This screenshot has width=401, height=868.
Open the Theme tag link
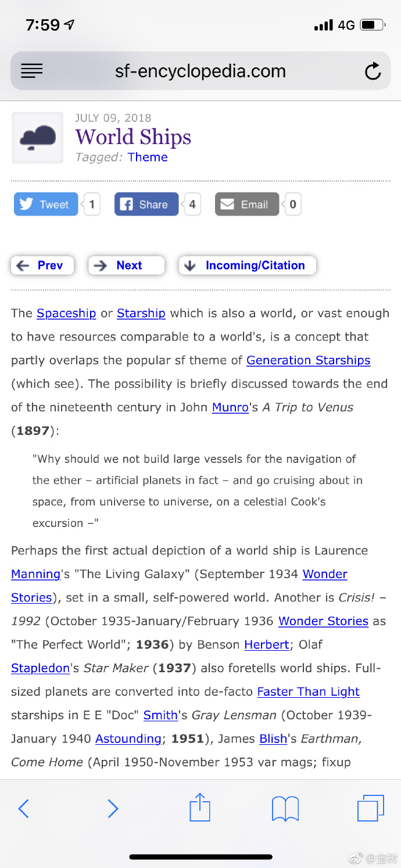(x=148, y=157)
